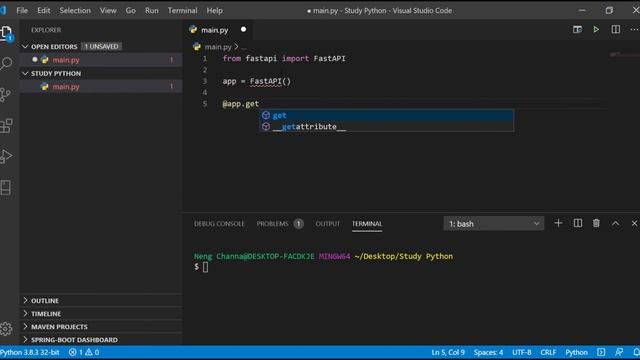Split the editor to the right

click(616, 29)
